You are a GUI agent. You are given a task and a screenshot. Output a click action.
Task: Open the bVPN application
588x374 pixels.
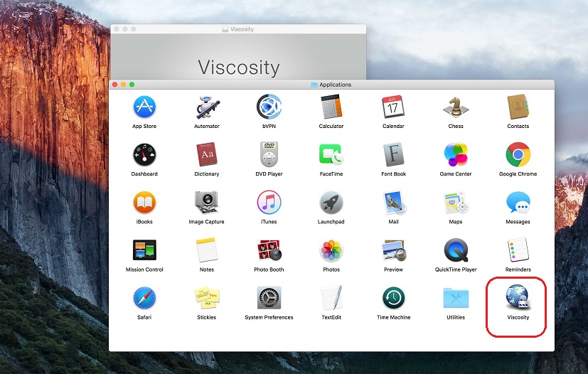(269, 107)
